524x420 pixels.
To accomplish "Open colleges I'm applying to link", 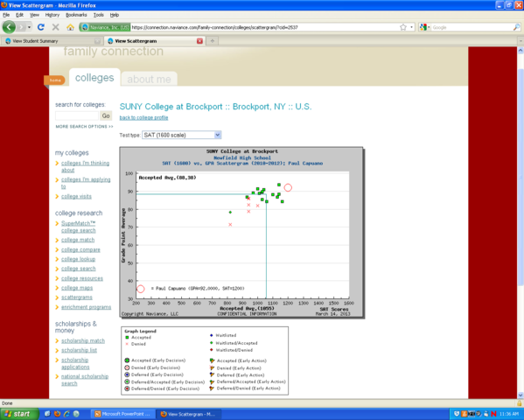I will 86,183.
